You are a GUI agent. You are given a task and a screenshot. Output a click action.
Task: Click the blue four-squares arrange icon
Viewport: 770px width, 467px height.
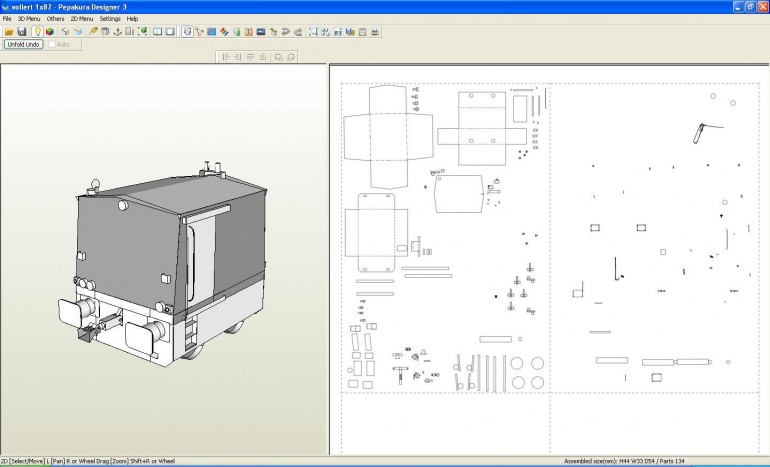pyautogui.click(x=325, y=32)
